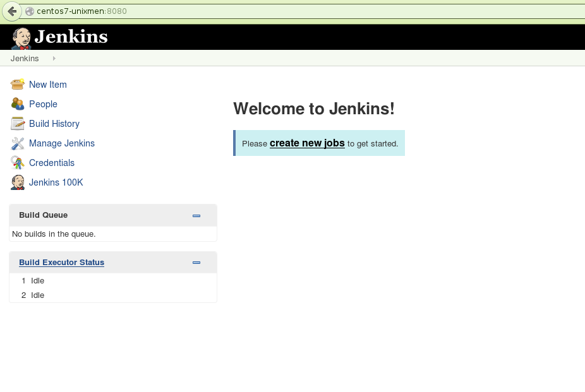This screenshot has height=392, width=585.
Task: Click the 'No builds in the queue.' text
Action: tap(54, 234)
